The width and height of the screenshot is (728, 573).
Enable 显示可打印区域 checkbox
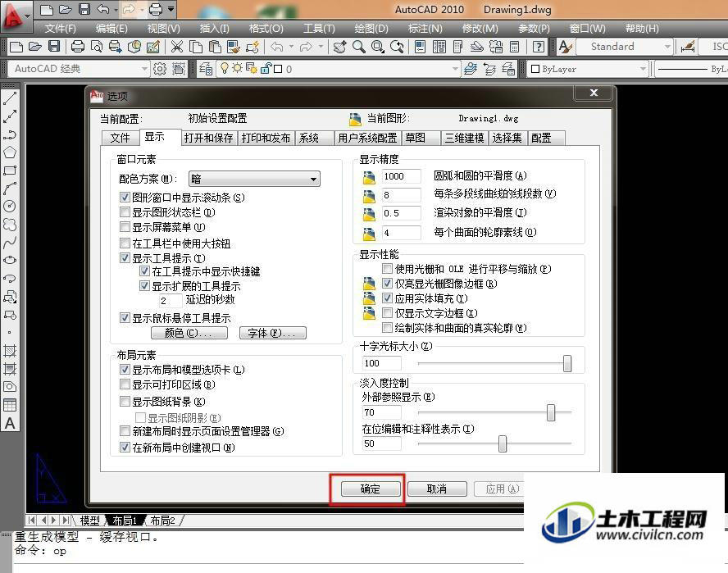pyautogui.click(x=125, y=384)
